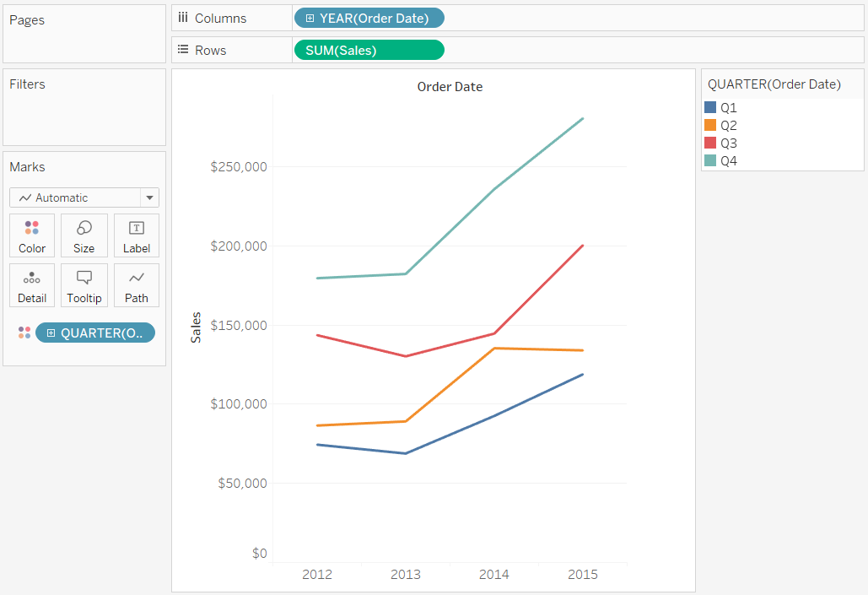868x595 pixels.
Task: Click the $150,000 axis tick label
Action: [x=239, y=325]
